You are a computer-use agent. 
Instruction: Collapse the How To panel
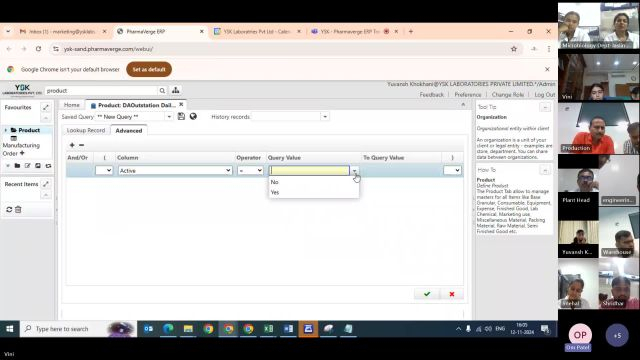[x=545, y=170]
